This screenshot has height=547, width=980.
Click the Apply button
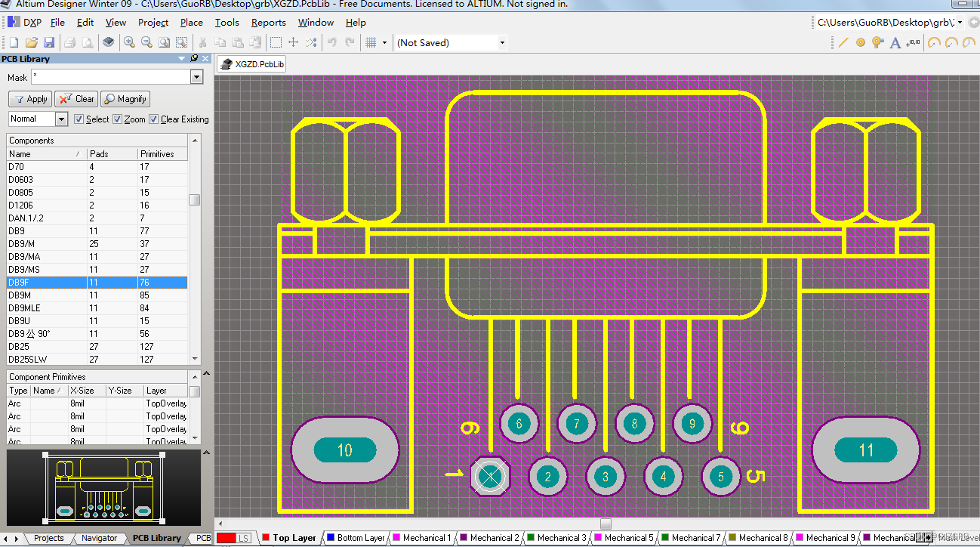tap(29, 99)
